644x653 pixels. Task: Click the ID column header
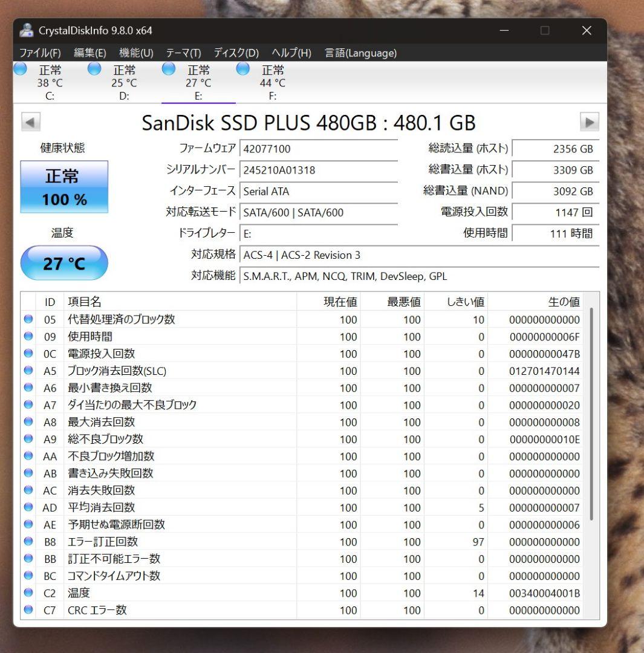point(50,302)
